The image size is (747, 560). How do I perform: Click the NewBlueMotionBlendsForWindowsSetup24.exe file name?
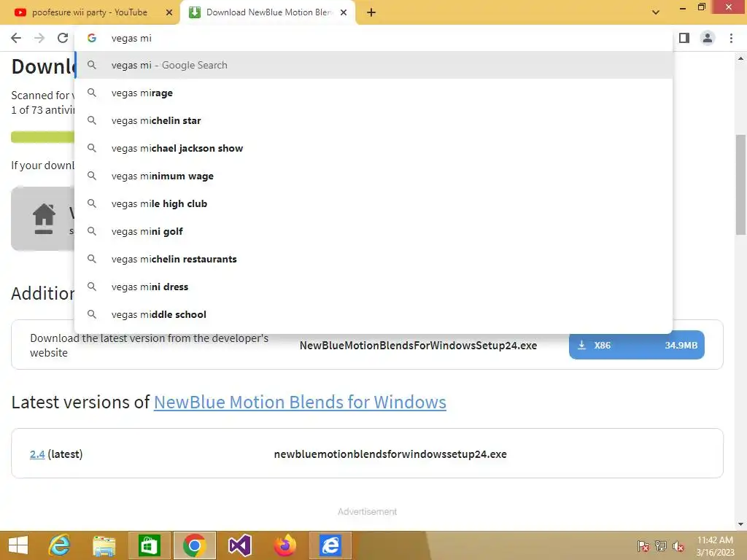(418, 346)
